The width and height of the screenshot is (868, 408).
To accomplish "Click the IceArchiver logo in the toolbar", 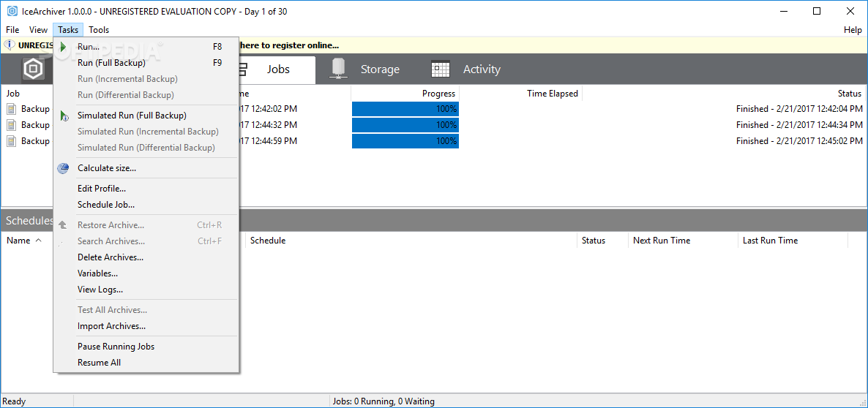I will [x=33, y=69].
